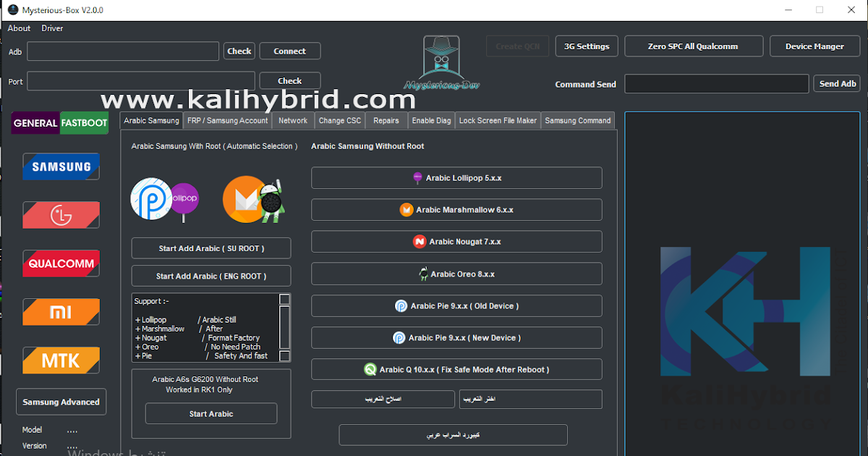Focus the Adb input field
868x456 pixels.
pyautogui.click(x=123, y=51)
